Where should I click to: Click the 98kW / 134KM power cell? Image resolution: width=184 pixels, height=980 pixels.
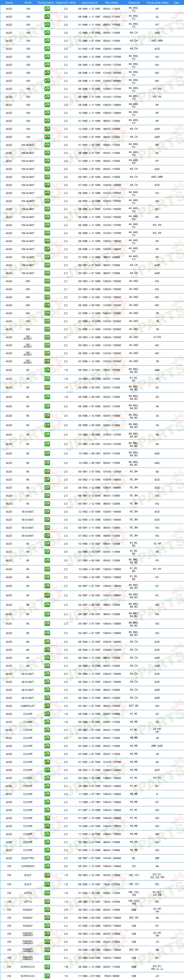pyautogui.click(x=112, y=850)
